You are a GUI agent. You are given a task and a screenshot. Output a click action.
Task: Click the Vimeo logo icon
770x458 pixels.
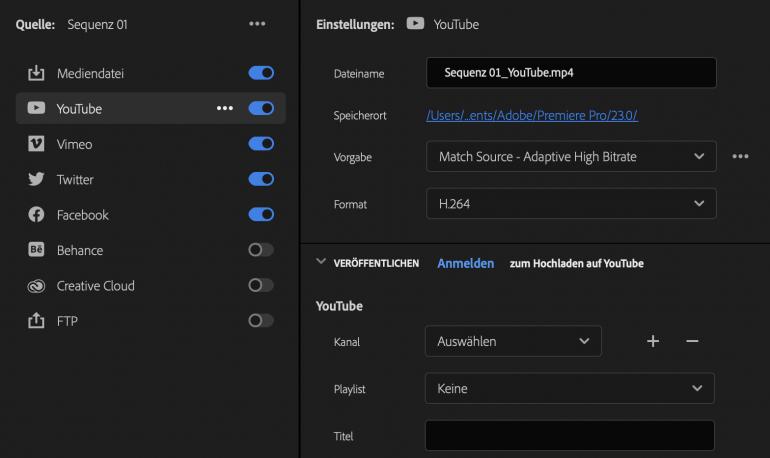tap(36, 144)
